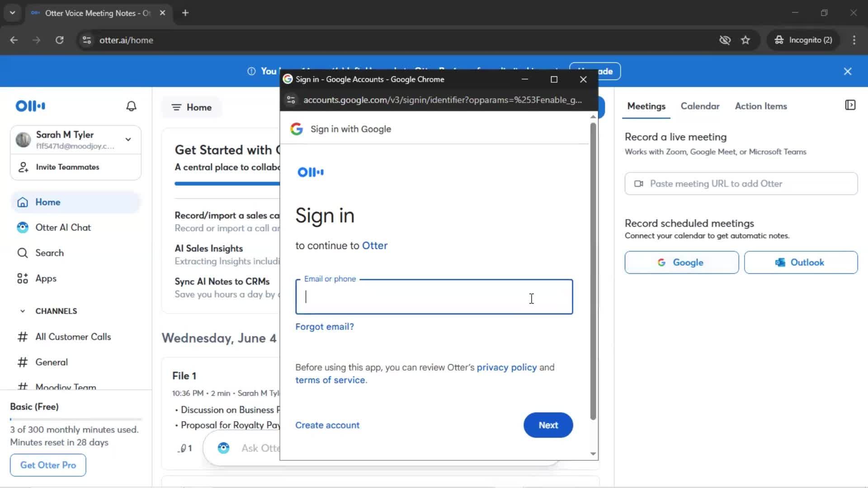Image resolution: width=868 pixels, height=488 pixels.
Task: Collapse the CHANNELS section
Action: pyautogui.click(x=23, y=311)
